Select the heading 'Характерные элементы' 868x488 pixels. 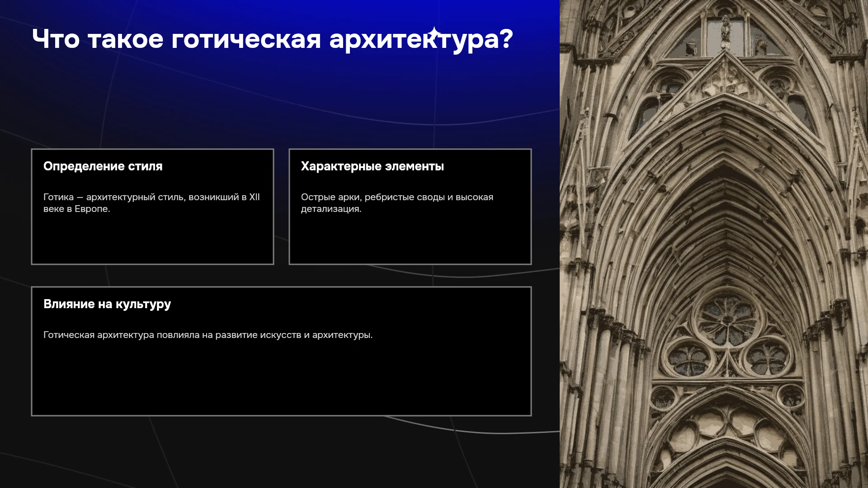tap(372, 166)
